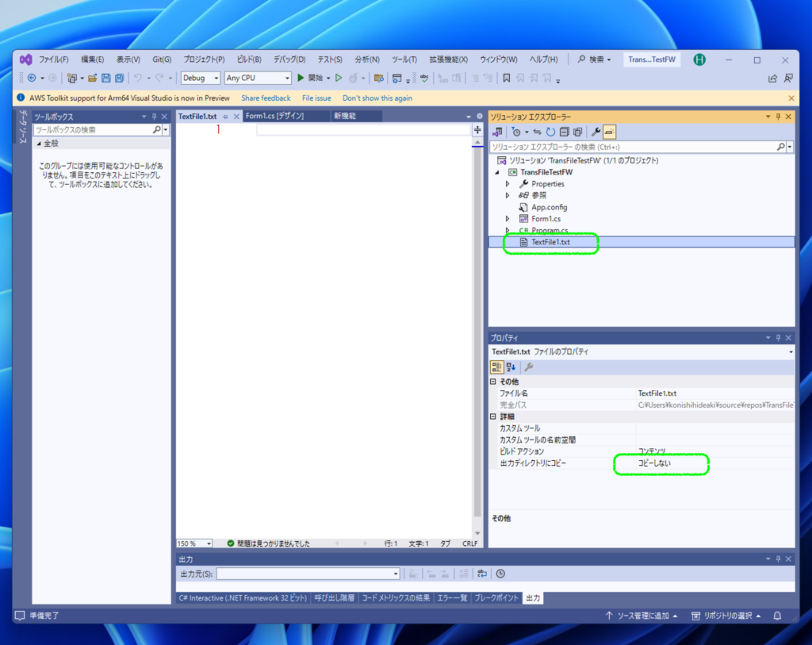
Task: Click the Save All icon
Action: click(120, 79)
